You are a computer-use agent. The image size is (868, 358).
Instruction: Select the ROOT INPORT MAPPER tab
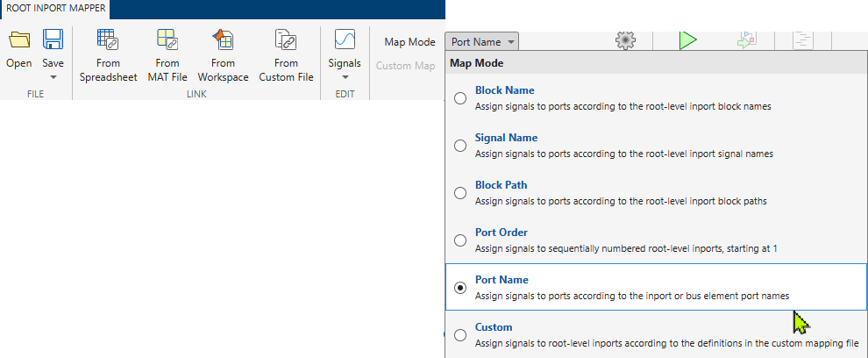[55, 9]
